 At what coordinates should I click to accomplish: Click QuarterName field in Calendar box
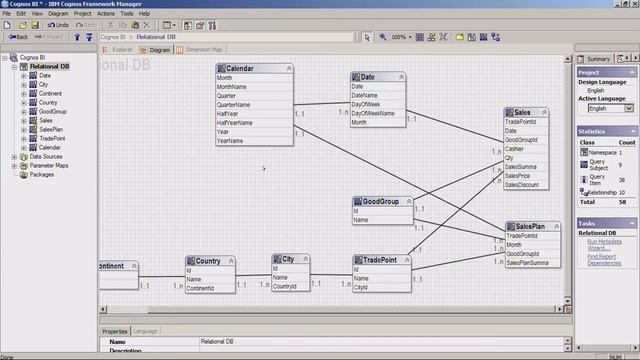tap(254, 105)
